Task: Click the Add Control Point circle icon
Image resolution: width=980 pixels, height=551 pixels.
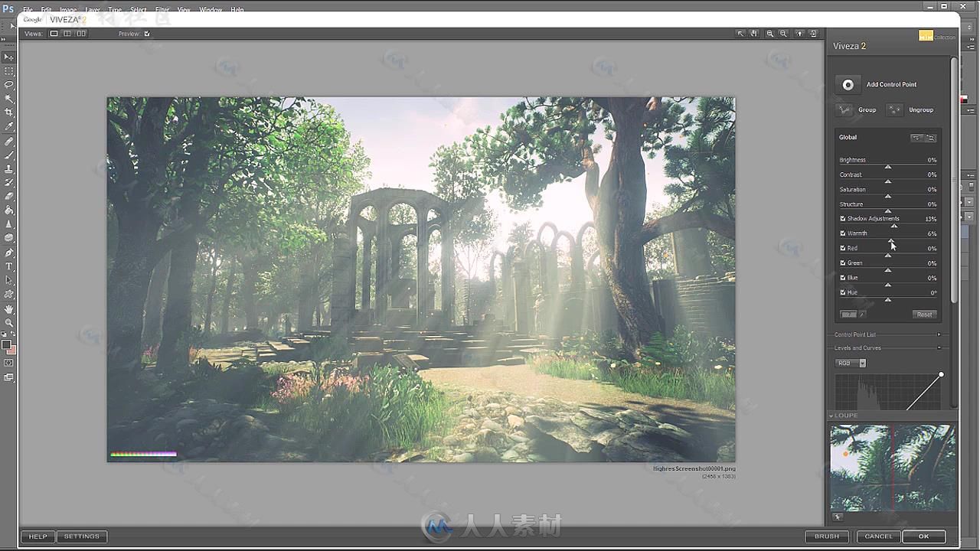Action: 848,85
